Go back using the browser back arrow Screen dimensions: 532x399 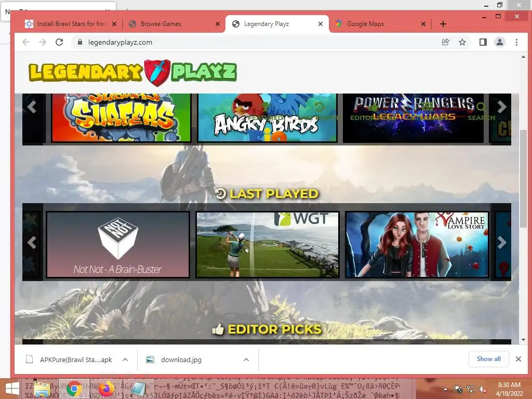(x=26, y=42)
